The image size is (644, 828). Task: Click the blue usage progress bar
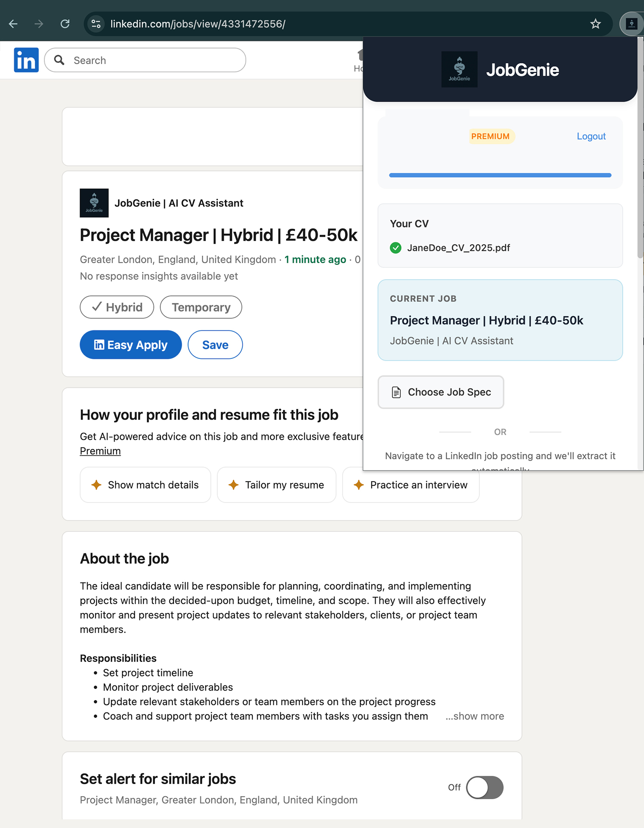click(500, 175)
